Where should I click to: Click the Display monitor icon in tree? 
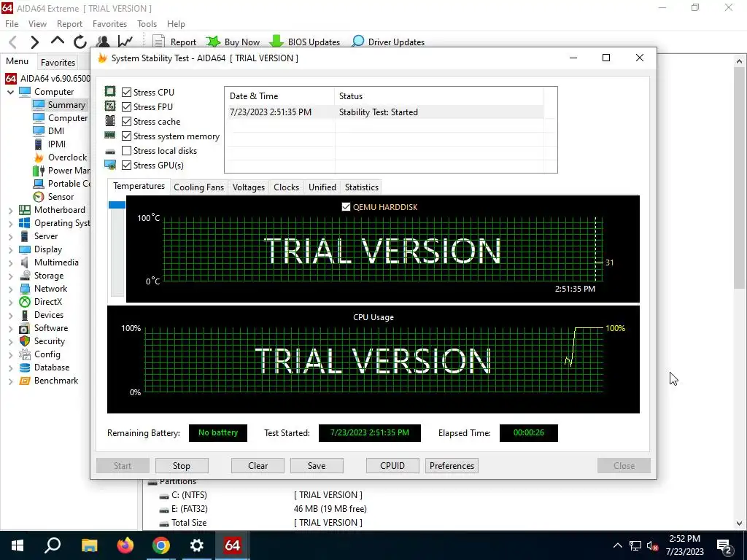pos(24,249)
